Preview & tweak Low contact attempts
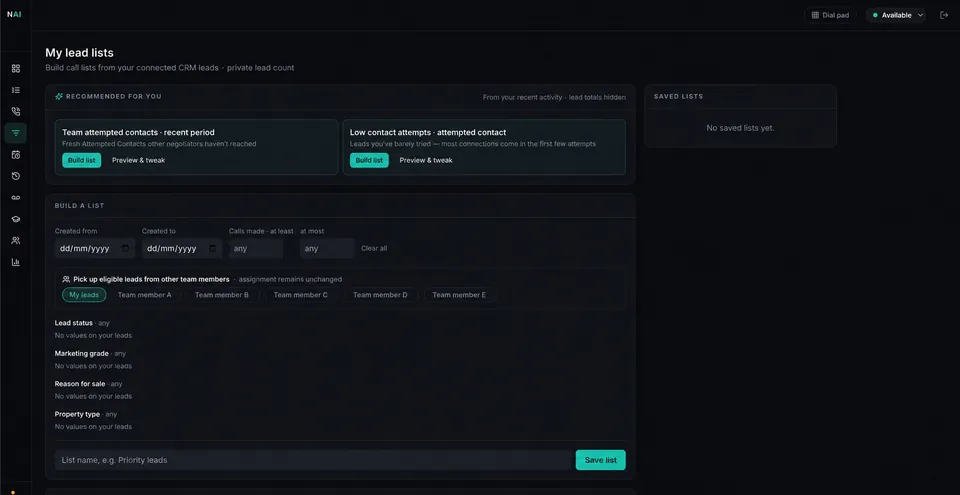The height and width of the screenshot is (495, 960). 426,161
